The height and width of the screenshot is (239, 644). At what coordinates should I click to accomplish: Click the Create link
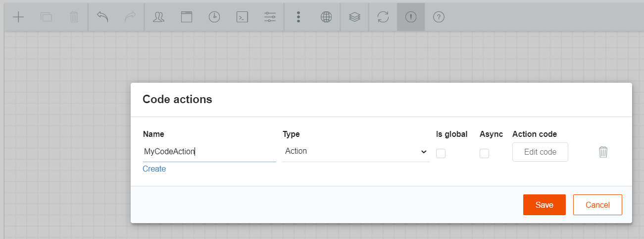[x=154, y=169]
